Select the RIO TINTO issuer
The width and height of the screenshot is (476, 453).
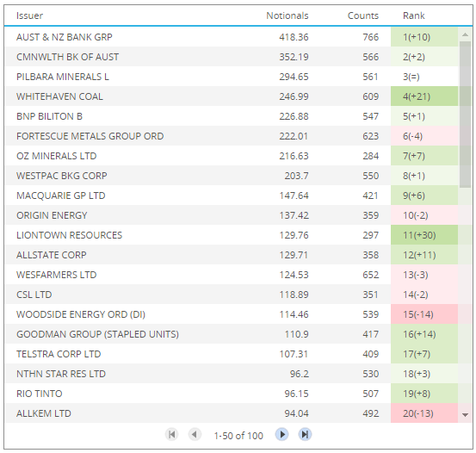(x=39, y=394)
